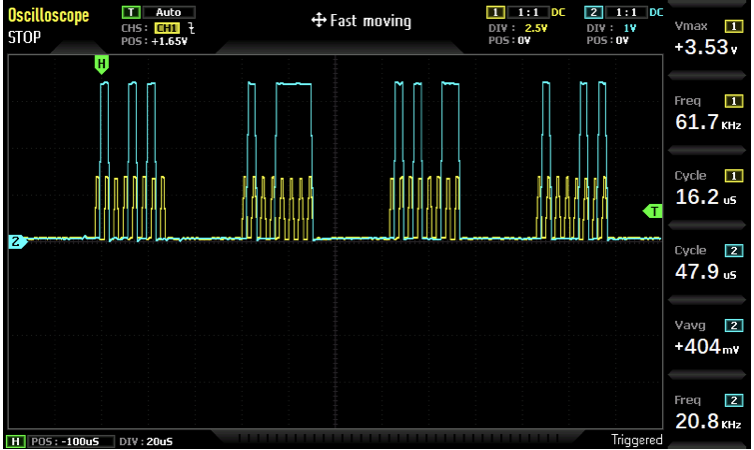This screenshot has height=450, width=754.
Task: Click the waveform memory position bar
Action: point(398,438)
